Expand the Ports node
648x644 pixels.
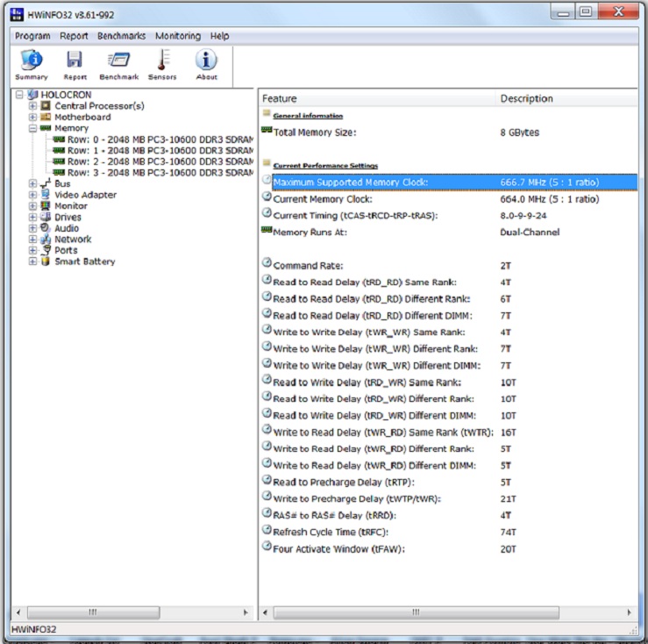(x=32, y=250)
